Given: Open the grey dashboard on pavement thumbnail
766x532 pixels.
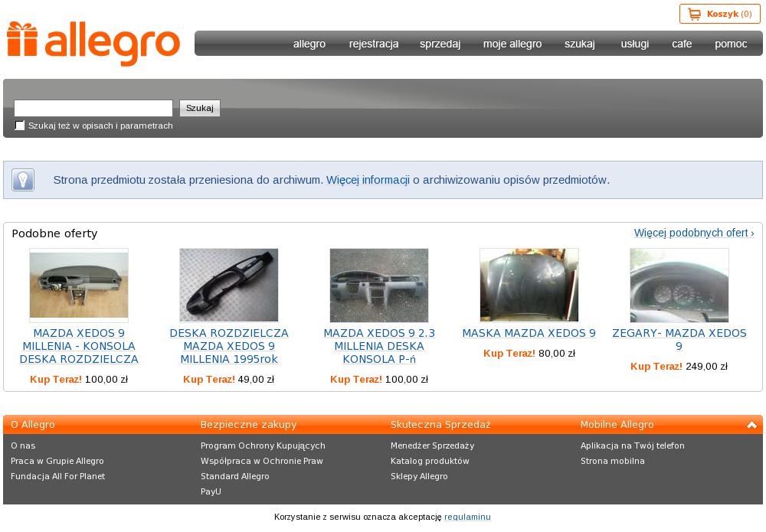Looking at the screenshot, I should point(379,285).
